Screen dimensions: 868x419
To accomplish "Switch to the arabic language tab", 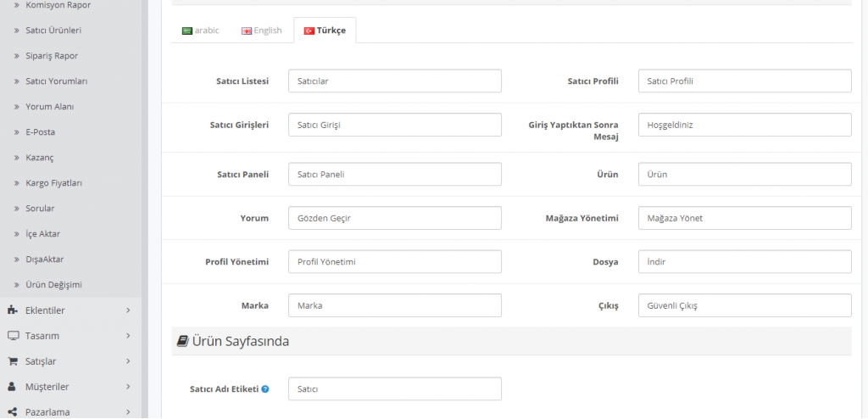I will click(x=200, y=31).
